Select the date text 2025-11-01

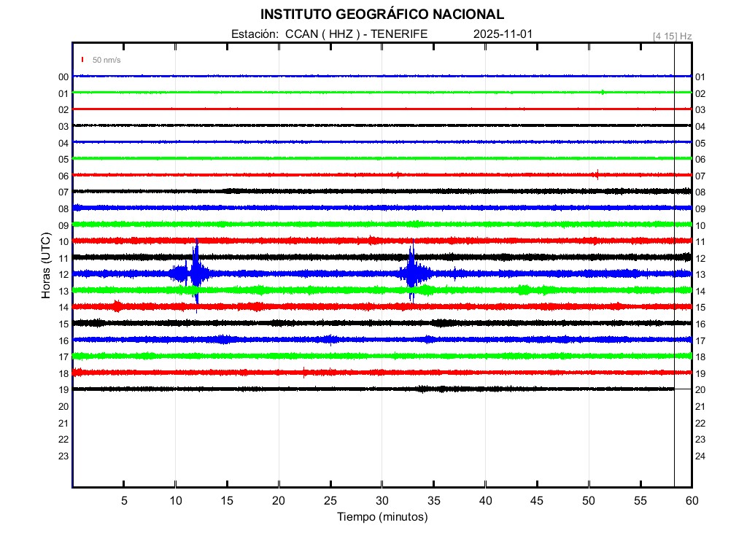[504, 34]
